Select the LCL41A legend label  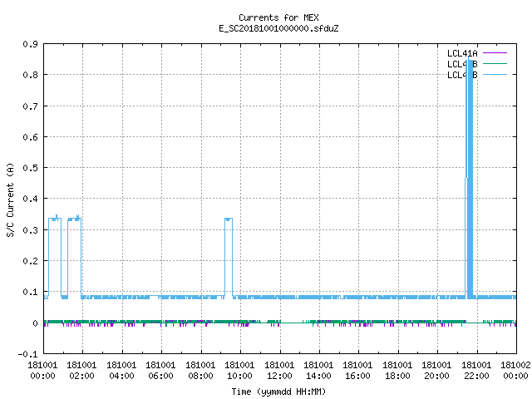[x=462, y=53]
